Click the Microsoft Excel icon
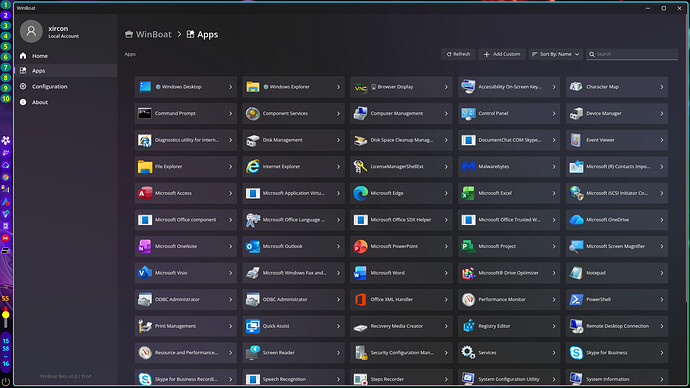Viewport: 690px width, 388px height. [x=468, y=193]
